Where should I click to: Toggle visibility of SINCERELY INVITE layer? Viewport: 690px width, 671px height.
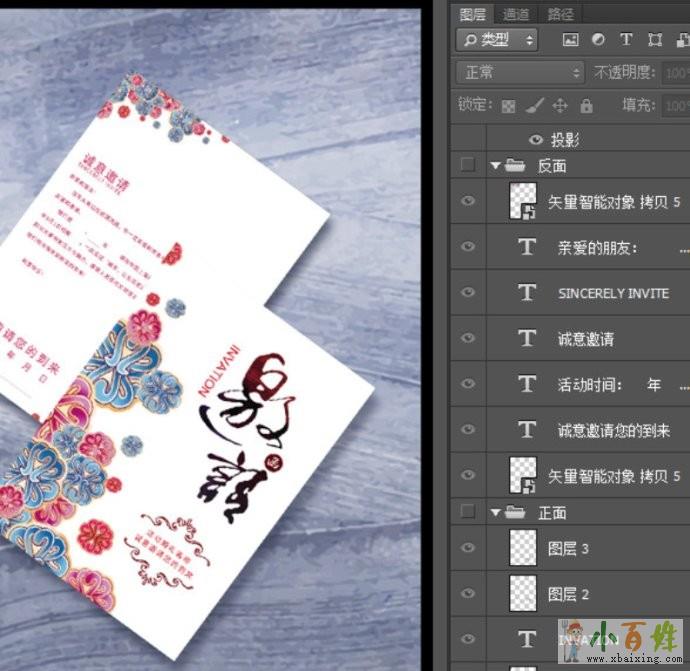point(467,293)
